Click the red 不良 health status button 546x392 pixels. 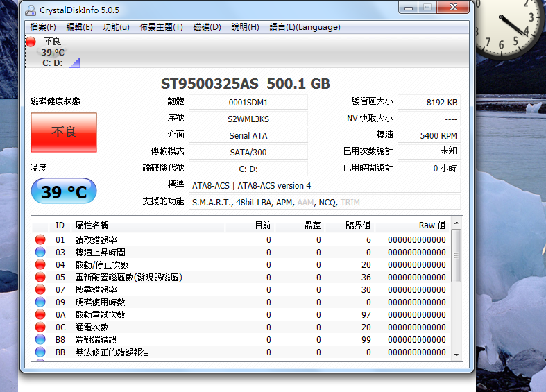pos(64,133)
